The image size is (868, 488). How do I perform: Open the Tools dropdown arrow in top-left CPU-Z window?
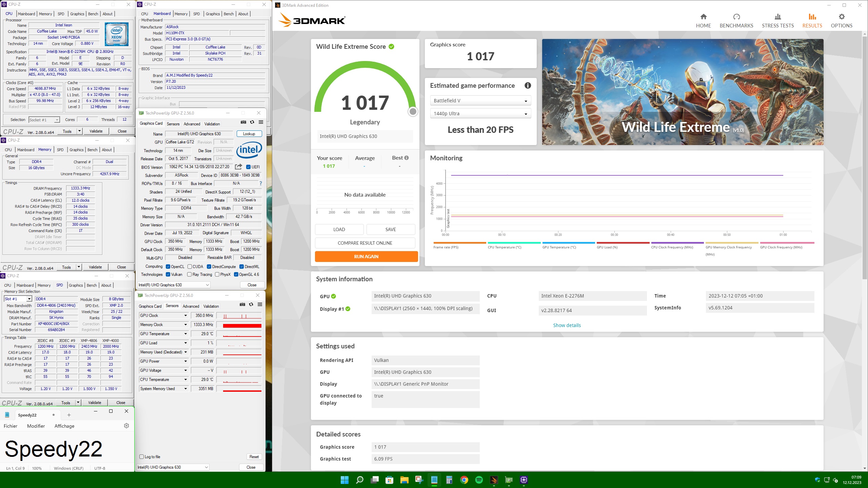pos(79,131)
